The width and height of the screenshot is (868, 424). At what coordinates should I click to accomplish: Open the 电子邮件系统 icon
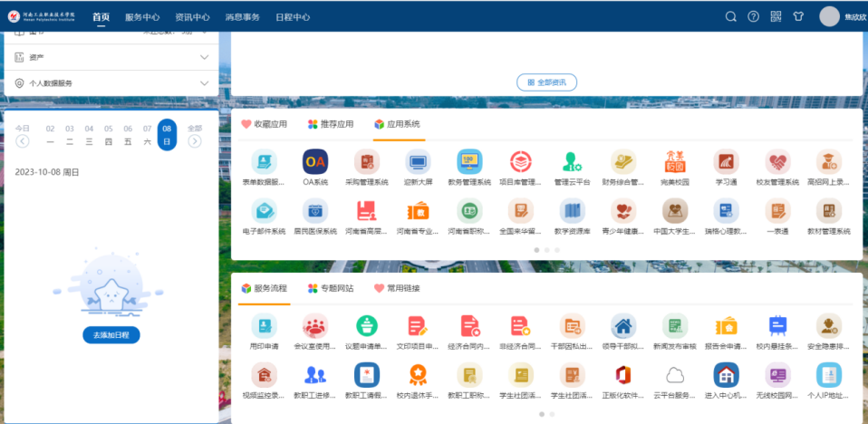pyautogui.click(x=264, y=211)
